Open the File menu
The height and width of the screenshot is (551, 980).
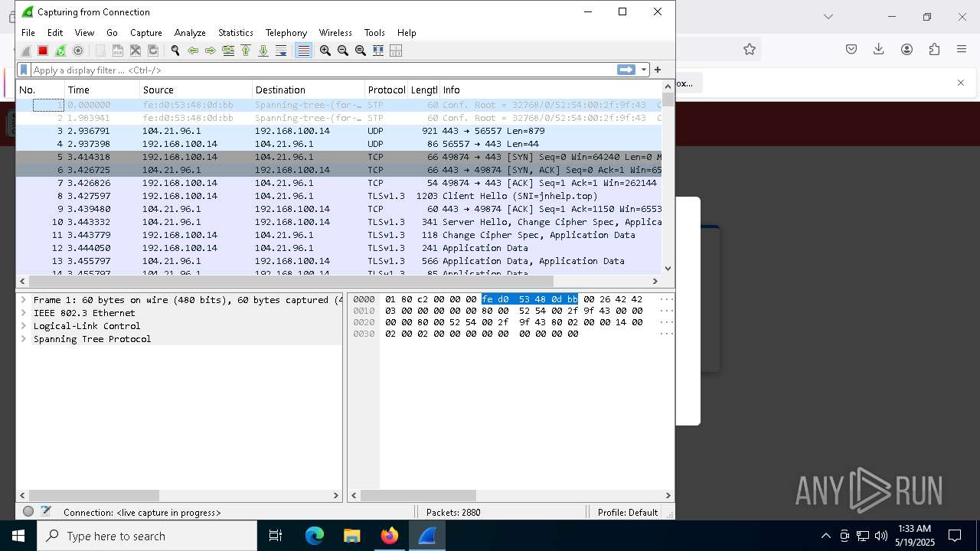28,33
